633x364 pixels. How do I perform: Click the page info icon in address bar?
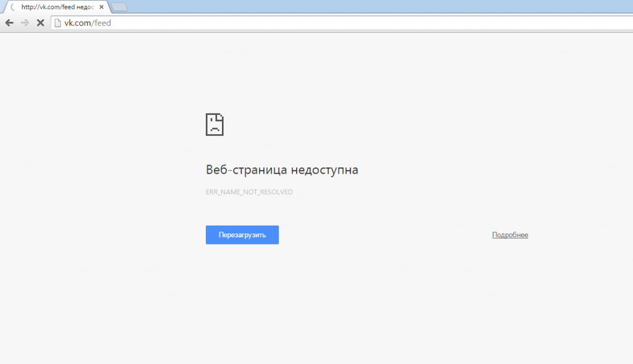pos(57,23)
